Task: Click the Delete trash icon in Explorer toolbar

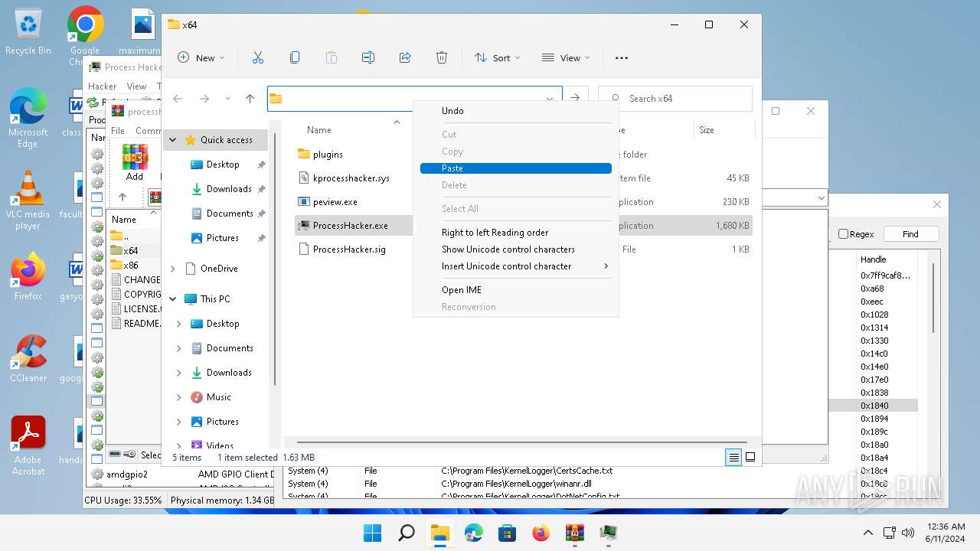Action: pos(442,57)
